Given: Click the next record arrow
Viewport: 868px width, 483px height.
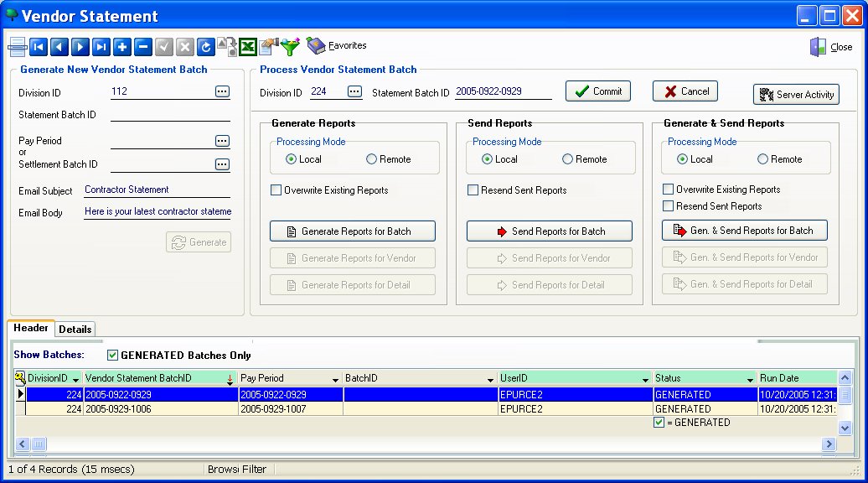Looking at the screenshot, I should (x=80, y=48).
